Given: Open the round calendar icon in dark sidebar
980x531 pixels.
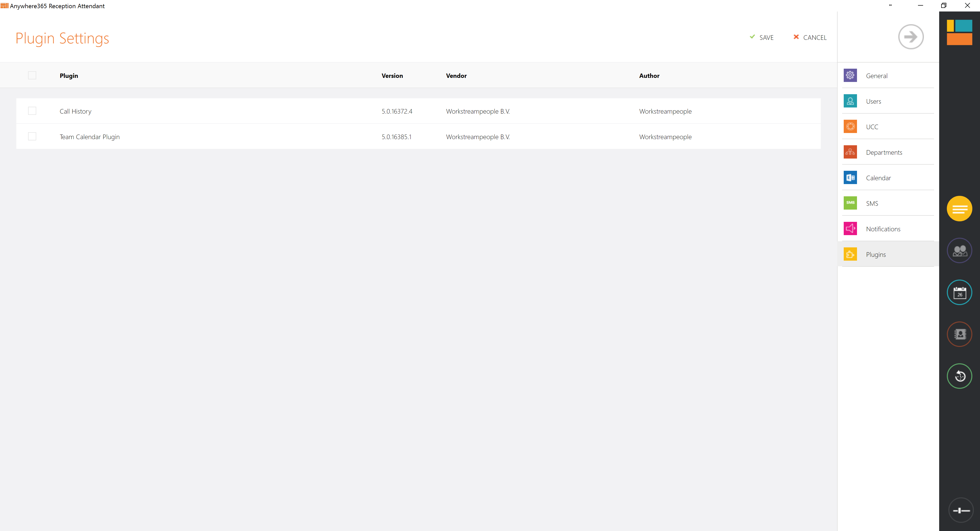Looking at the screenshot, I should (959, 292).
